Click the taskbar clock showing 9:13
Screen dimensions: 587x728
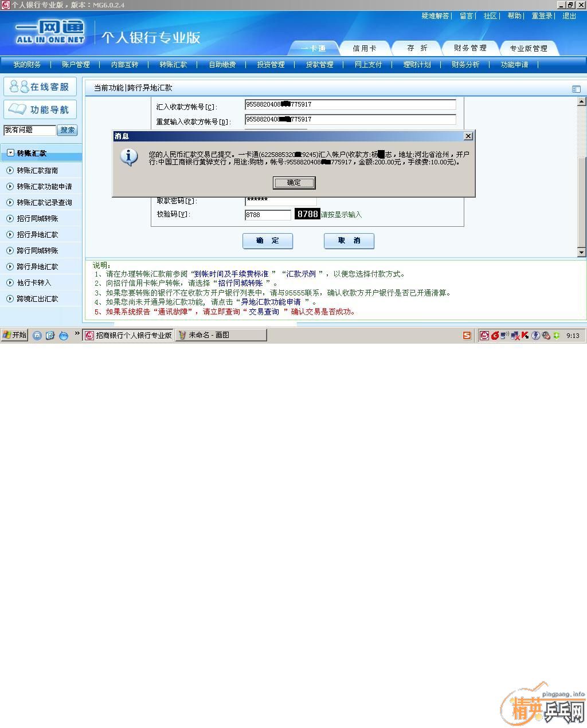[573, 336]
